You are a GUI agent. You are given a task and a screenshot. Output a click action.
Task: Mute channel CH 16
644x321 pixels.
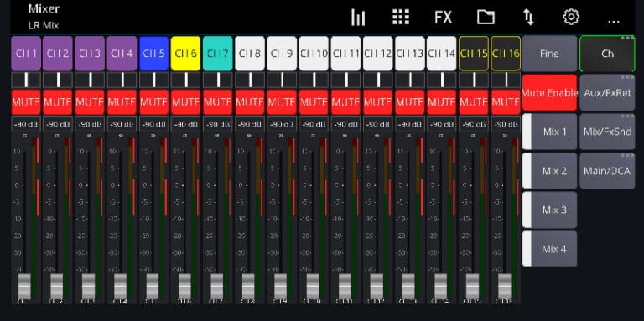[x=506, y=101]
